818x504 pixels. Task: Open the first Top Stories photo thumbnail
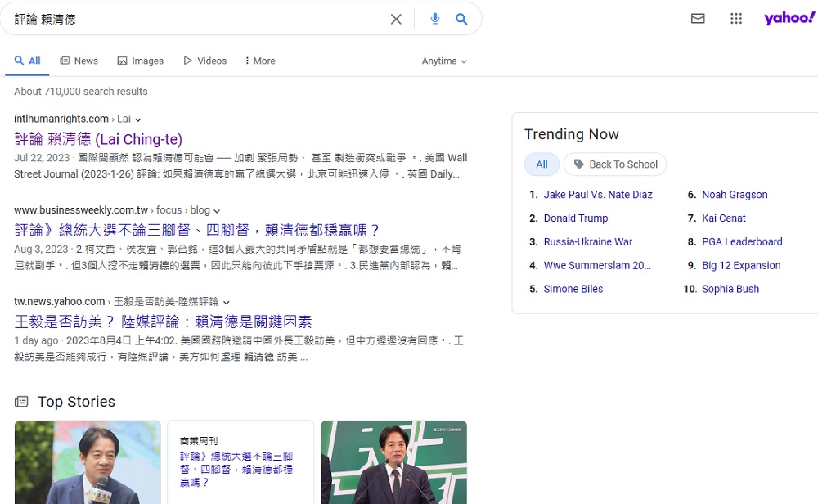coord(88,462)
